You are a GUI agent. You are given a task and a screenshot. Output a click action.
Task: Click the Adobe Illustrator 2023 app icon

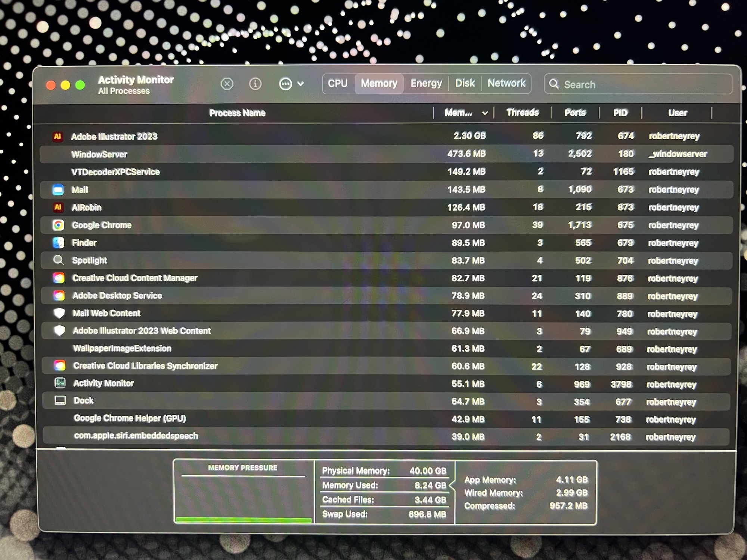[58, 136]
